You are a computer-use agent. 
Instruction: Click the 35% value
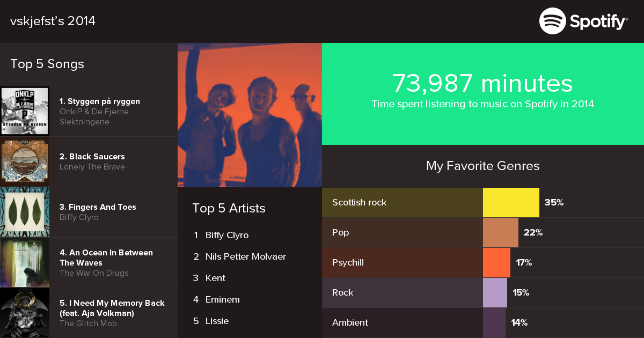[554, 202]
